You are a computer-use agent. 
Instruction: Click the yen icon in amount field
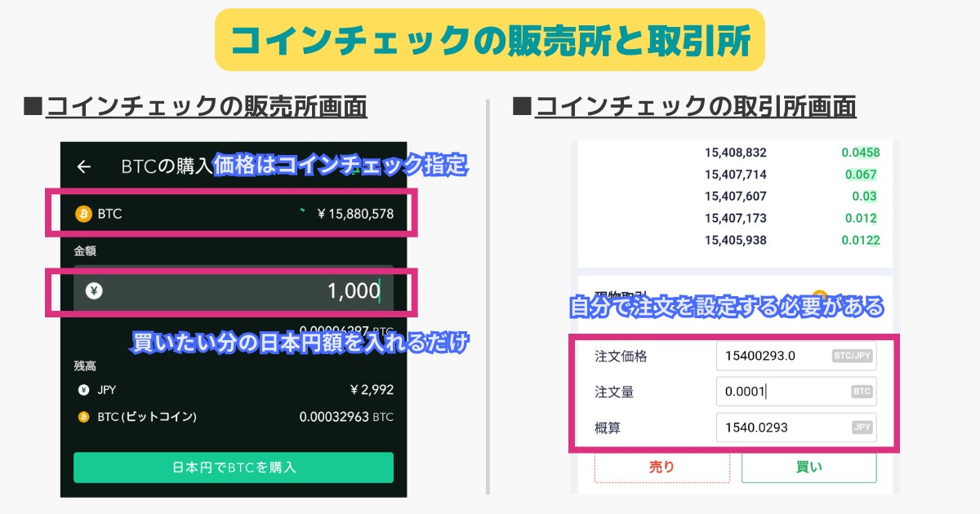tap(94, 290)
